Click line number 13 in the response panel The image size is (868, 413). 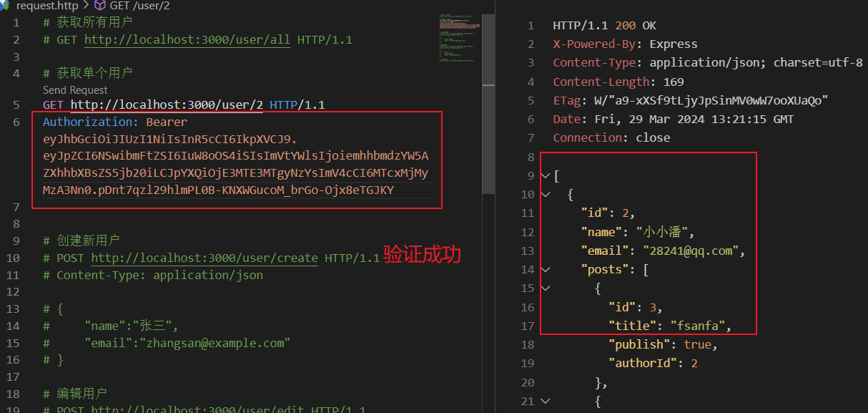pyautogui.click(x=528, y=251)
